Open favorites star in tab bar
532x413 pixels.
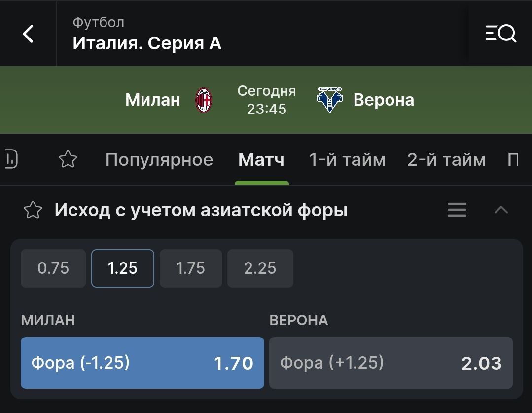(68, 159)
